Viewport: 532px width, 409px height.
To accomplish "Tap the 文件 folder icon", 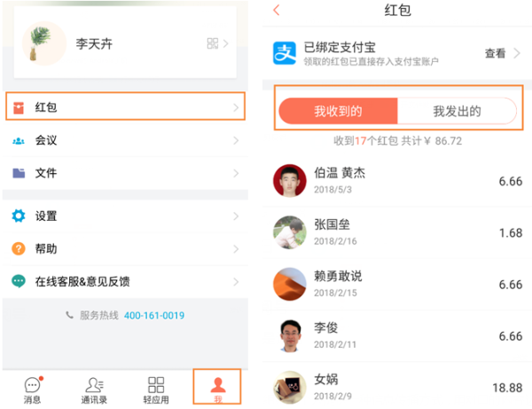I will click(19, 173).
